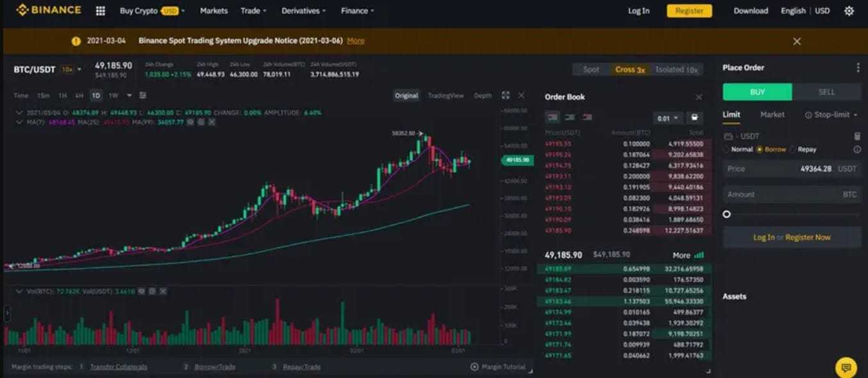The width and height of the screenshot is (868, 378).
Task: Select the Market order tab
Action: pyautogui.click(x=772, y=115)
